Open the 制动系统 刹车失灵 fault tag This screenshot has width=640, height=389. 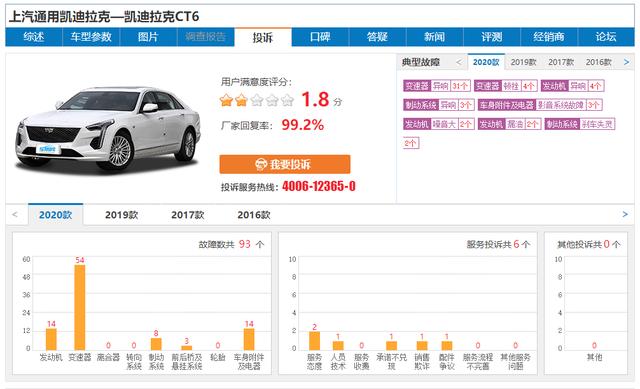click(580, 124)
